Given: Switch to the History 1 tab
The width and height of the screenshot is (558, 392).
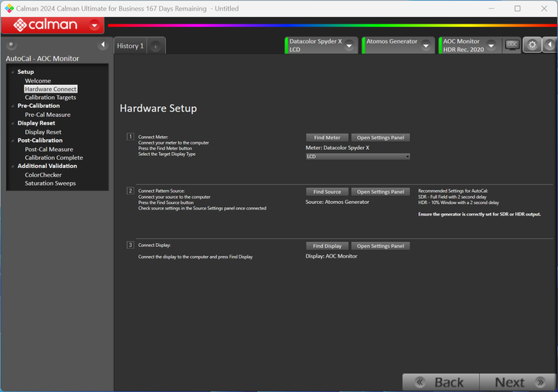Looking at the screenshot, I should pyautogui.click(x=130, y=46).
